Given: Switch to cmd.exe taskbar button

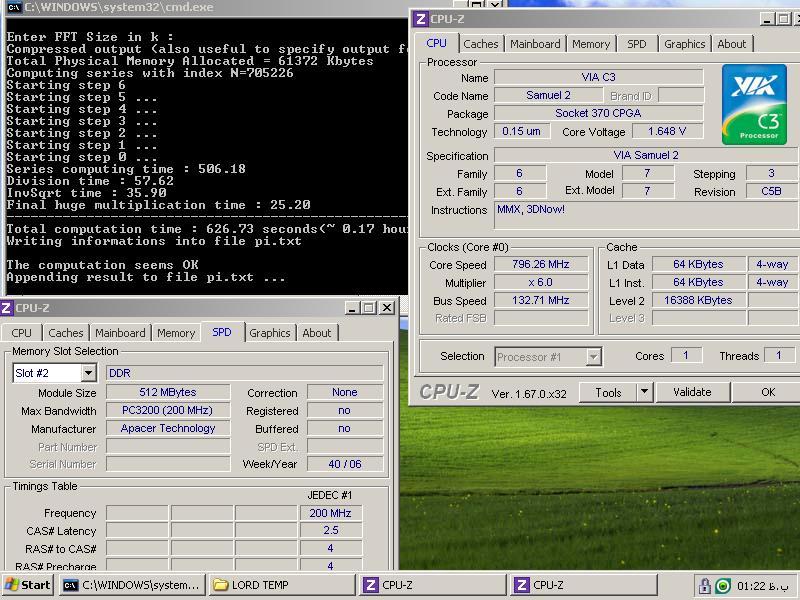Looking at the screenshot, I should 132,585.
